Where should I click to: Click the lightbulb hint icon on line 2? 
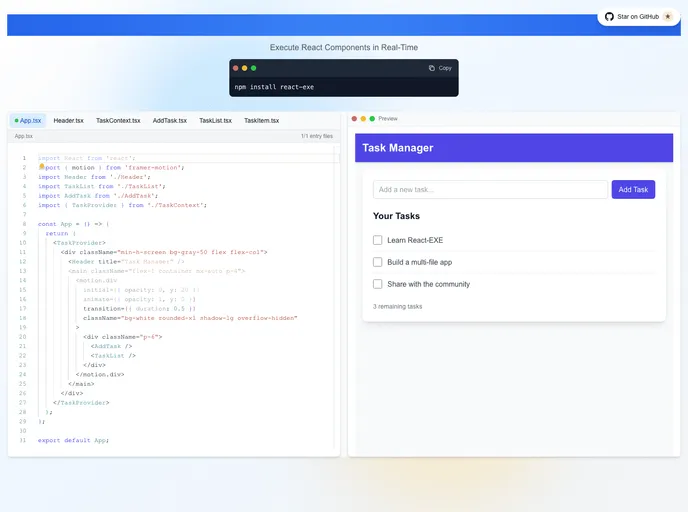click(x=42, y=166)
